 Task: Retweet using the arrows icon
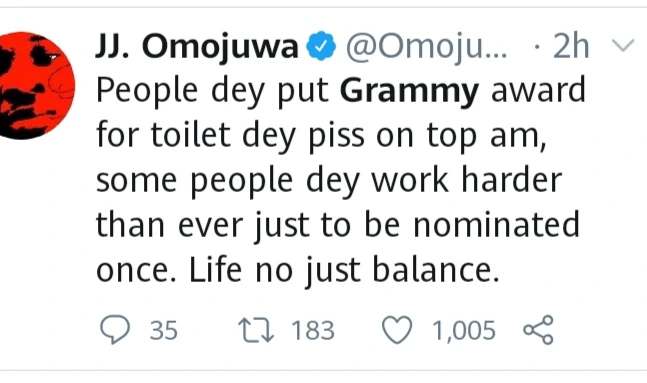(x=256, y=330)
